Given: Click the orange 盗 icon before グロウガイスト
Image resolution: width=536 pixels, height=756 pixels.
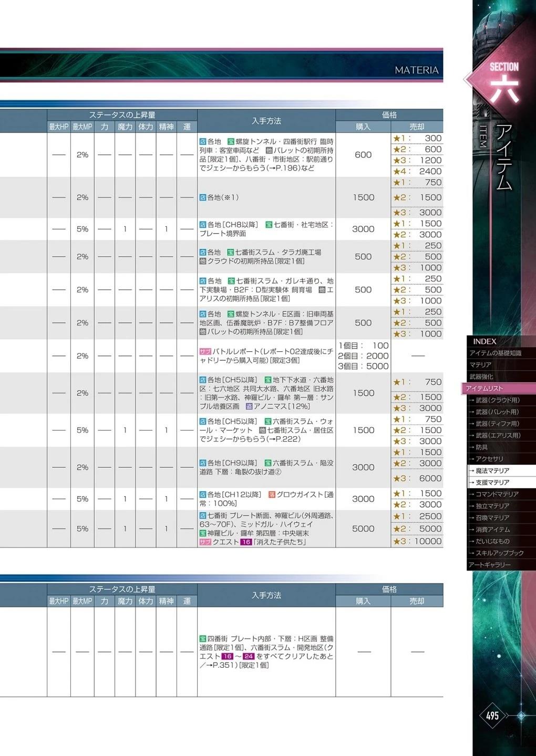Looking at the screenshot, I should (x=272, y=495).
